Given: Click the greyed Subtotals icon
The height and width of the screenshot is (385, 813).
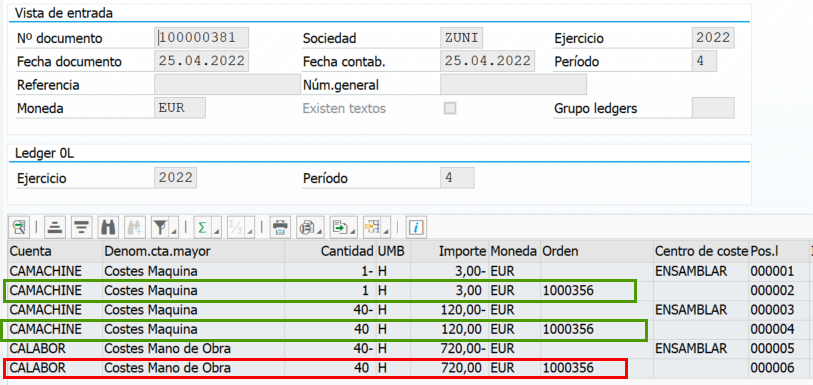Looking at the screenshot, I should [x=237, y=227].
